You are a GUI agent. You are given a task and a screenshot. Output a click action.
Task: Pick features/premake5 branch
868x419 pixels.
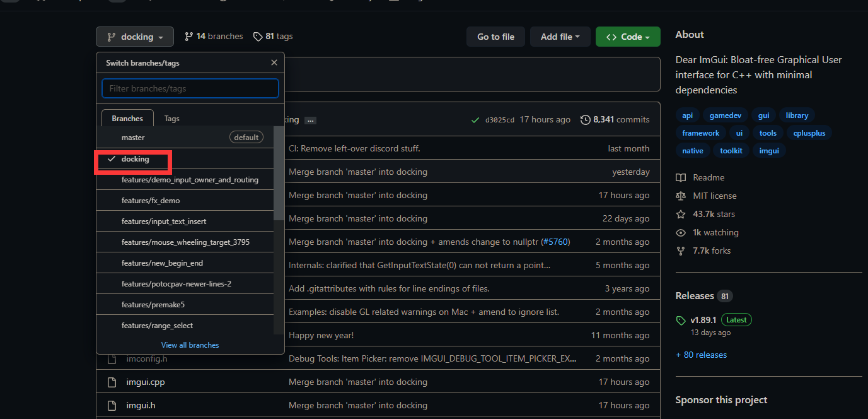tap(185, 305)
